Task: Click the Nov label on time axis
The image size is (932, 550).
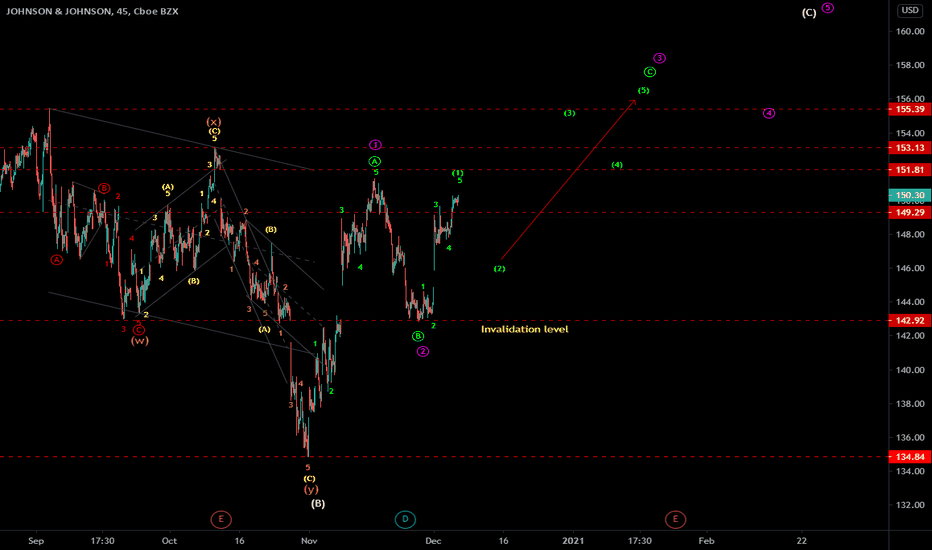Action: pyautogui.click(x=309, y=540)
